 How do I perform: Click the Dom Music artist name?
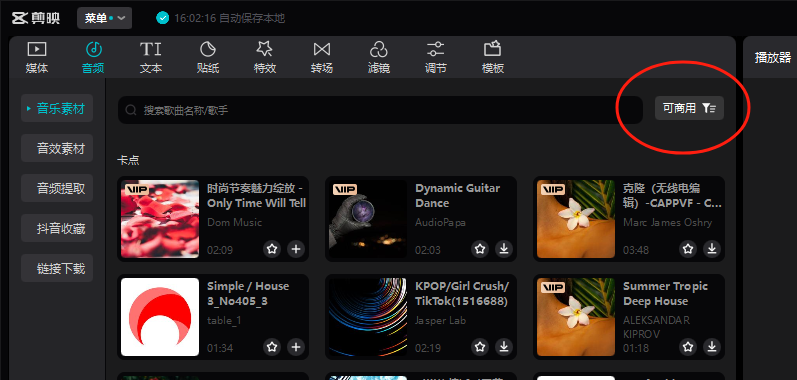coord(234,223)
